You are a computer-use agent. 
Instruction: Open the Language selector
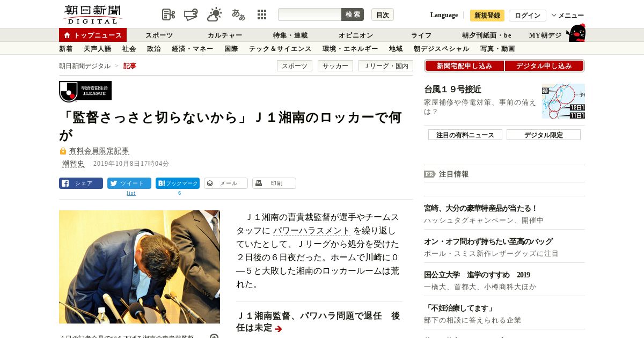pos(444,15)
